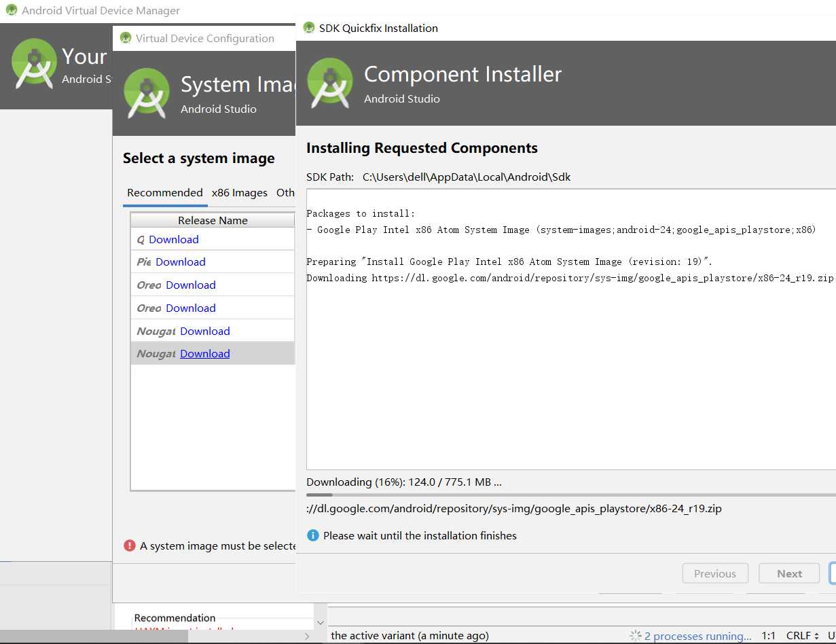836x644 pixels.
Task: Click the 'Installing Requested Components' heading
Action: pos(422,148)
